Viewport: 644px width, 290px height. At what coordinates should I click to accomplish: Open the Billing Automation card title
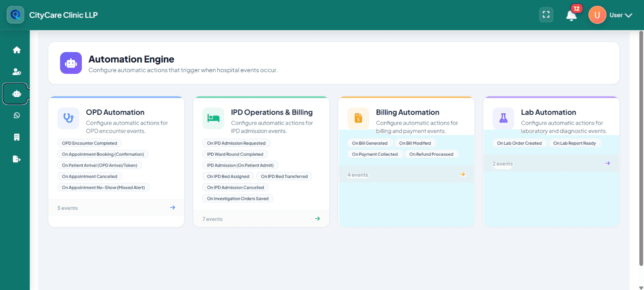click(x=407, y=112)
